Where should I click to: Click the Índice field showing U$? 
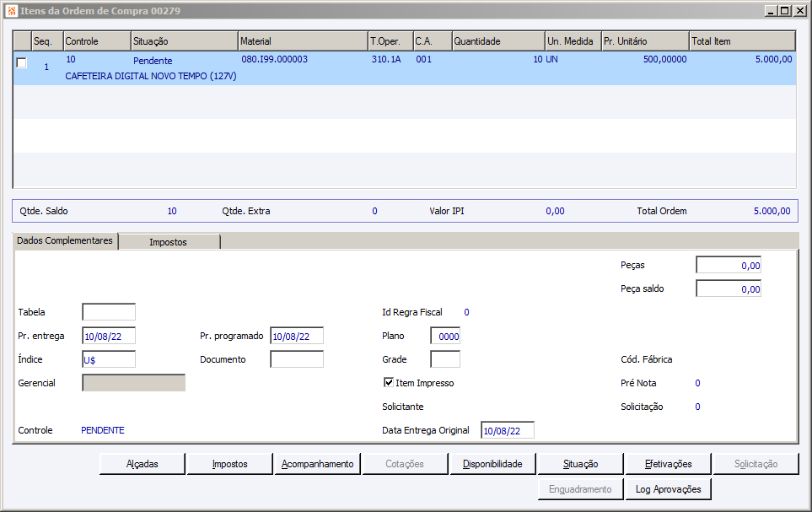tap(108, 359)
